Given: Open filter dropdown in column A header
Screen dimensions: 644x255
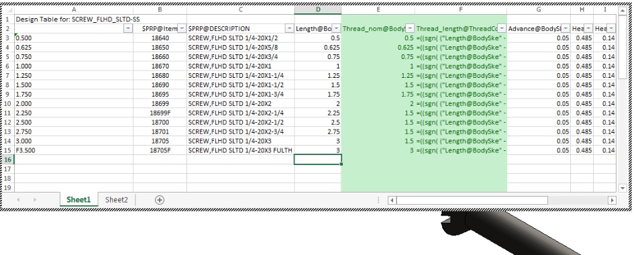Looking at the screenshot, I should coord(128,28).
